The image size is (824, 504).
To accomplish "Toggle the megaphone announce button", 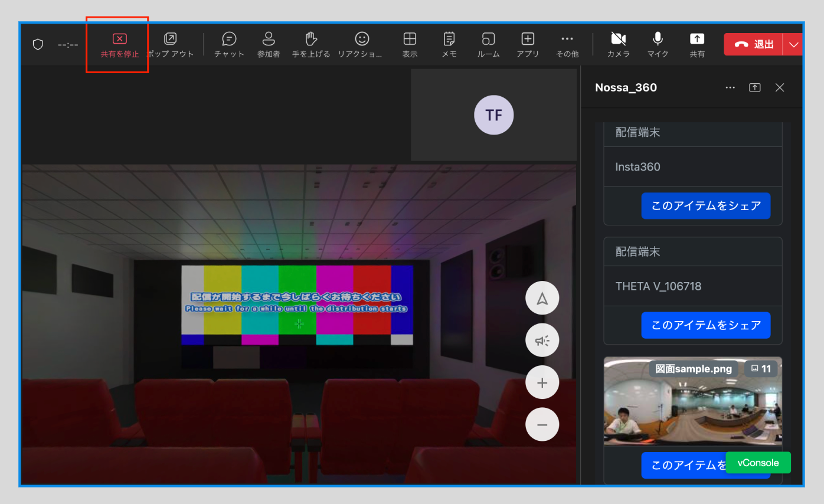I will coord(542,341).
